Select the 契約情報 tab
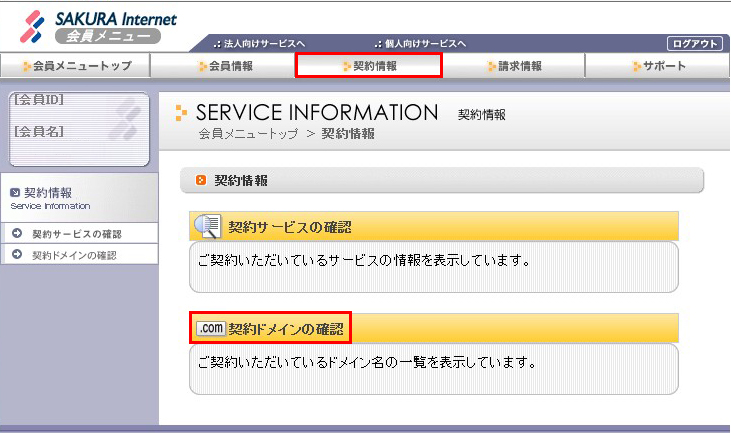 (368, 66)
